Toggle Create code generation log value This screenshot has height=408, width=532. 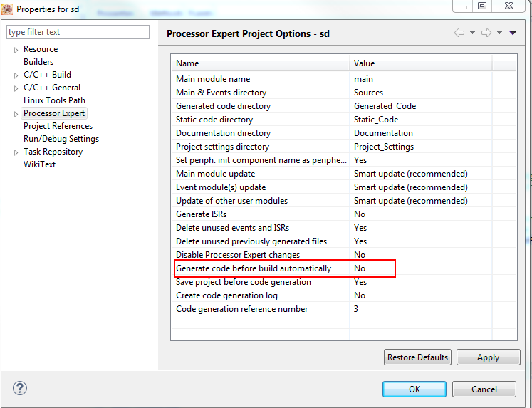[421, 295]
